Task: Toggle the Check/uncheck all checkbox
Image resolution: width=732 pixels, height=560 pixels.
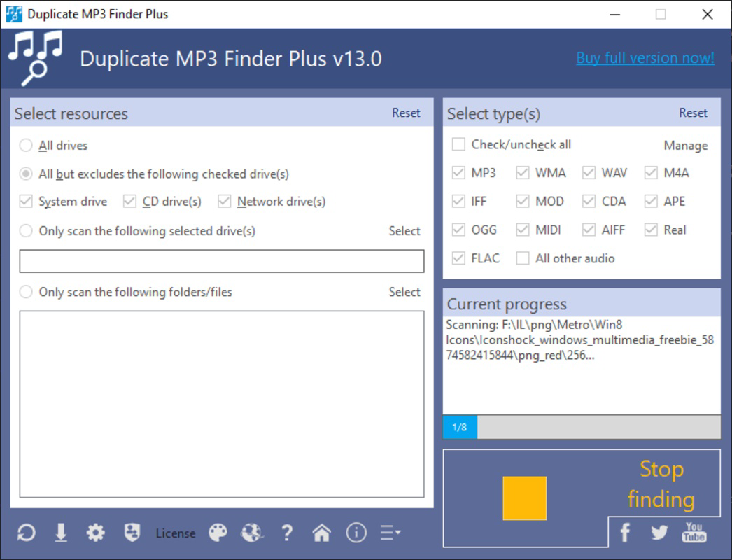Action: pos(458,144)
